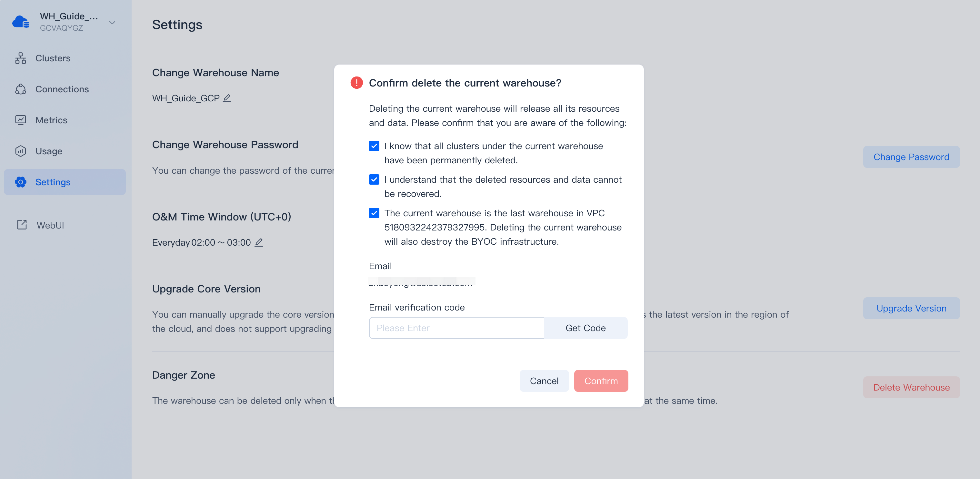Click the Change Password button

point(911,157)
